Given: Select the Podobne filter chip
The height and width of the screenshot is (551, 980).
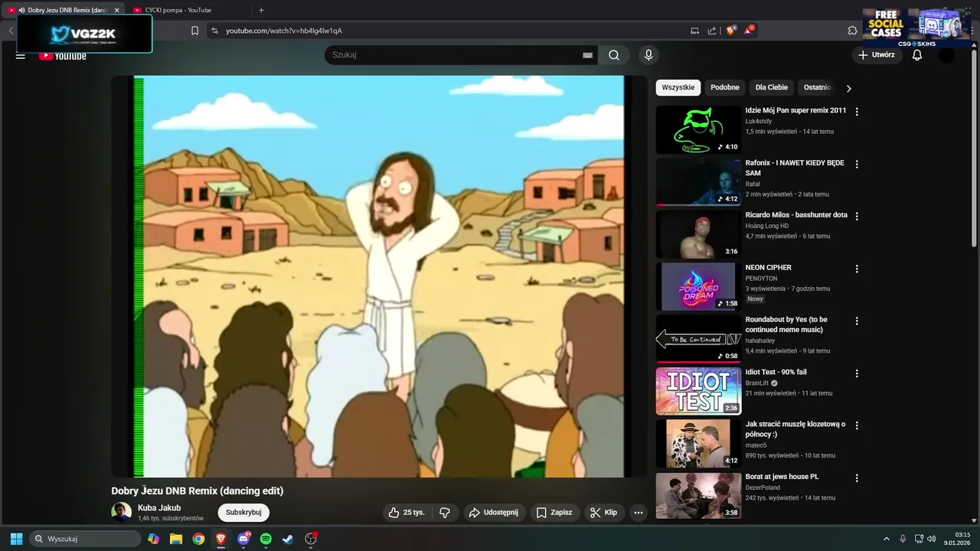Looking at the screenshot, I should 725,87.
